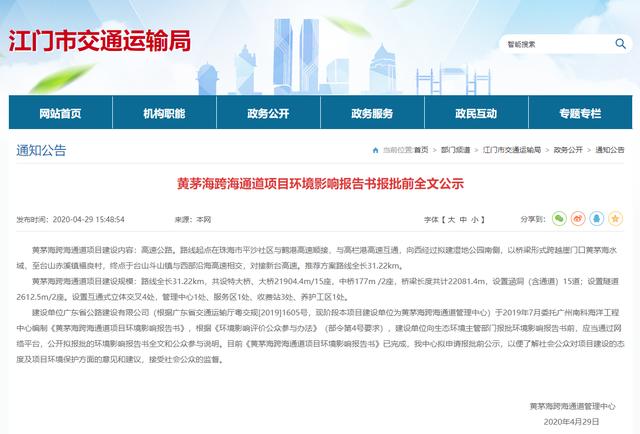Set font size to medium (中)
The image size is (640, 434).
(464, 217)
